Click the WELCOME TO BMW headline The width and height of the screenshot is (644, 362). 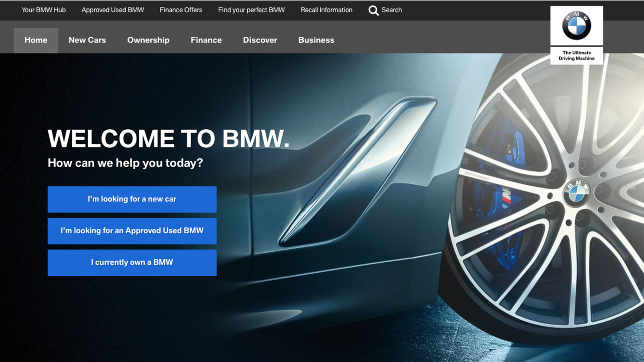pos(168,139)
